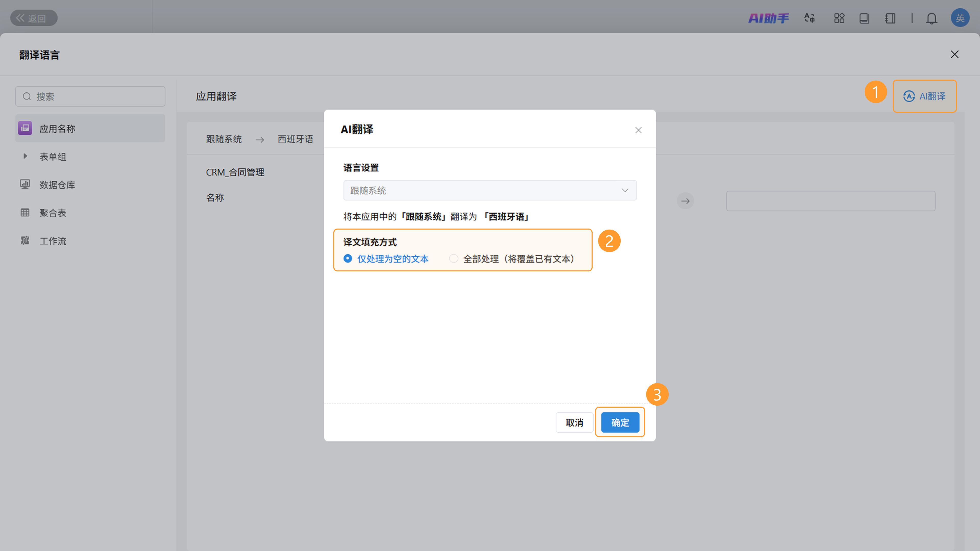Open 跟随系统 language settings dropdown
Screen dimensions: 980x551
click(490, 190)
